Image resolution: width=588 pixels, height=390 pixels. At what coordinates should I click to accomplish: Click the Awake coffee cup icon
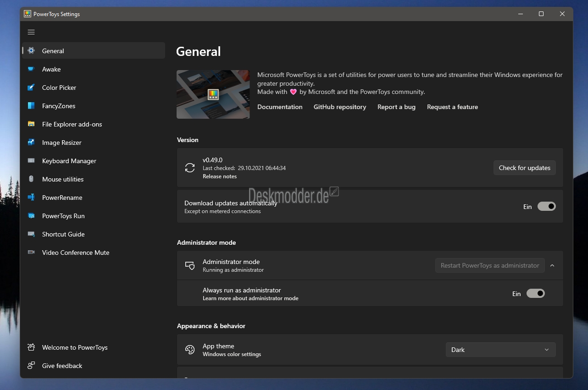point(31,69)
